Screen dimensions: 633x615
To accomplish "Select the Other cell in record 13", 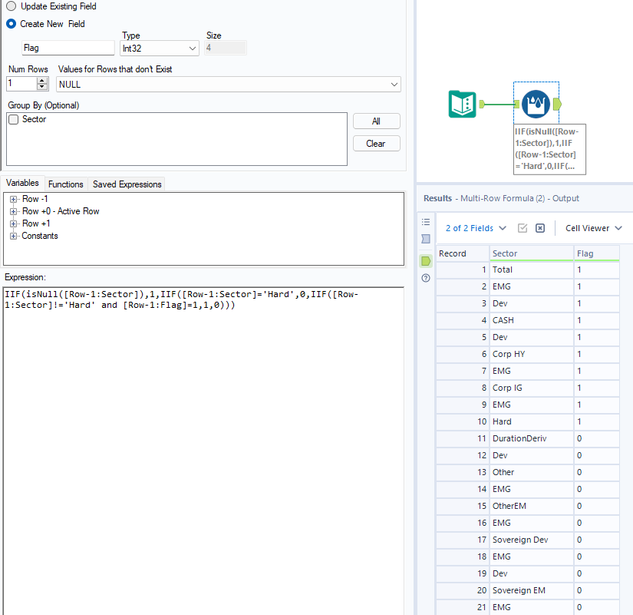I will point(531,472).
